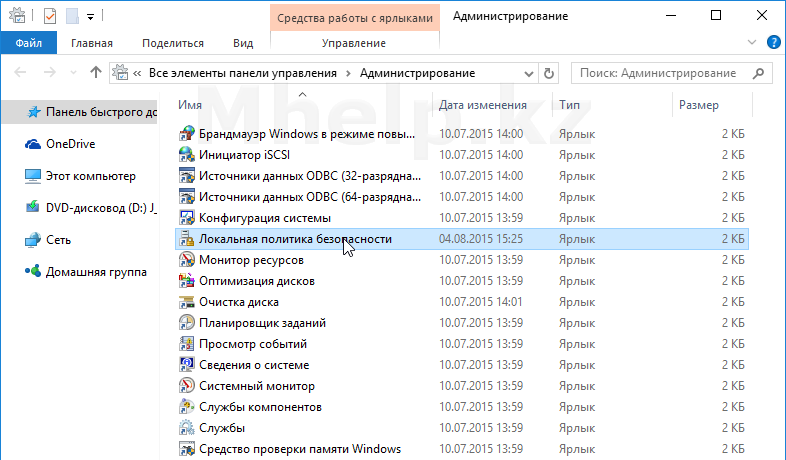Click the ODBC 32-bit data sources icon

point(186,176)
